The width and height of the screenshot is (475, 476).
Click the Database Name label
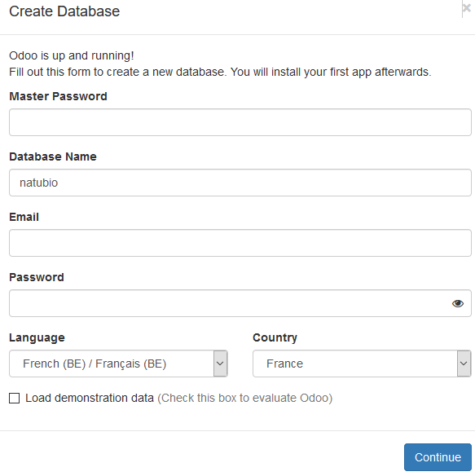(53, 156)
